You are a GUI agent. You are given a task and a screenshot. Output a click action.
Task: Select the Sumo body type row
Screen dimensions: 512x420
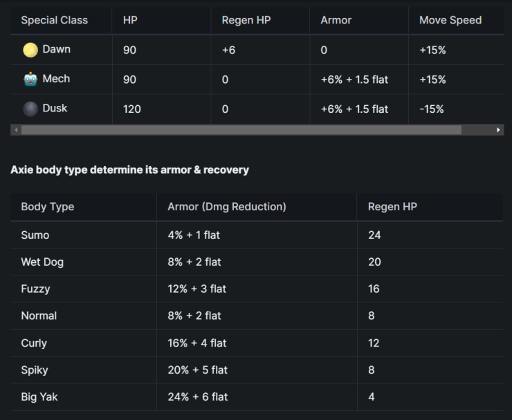257,235
